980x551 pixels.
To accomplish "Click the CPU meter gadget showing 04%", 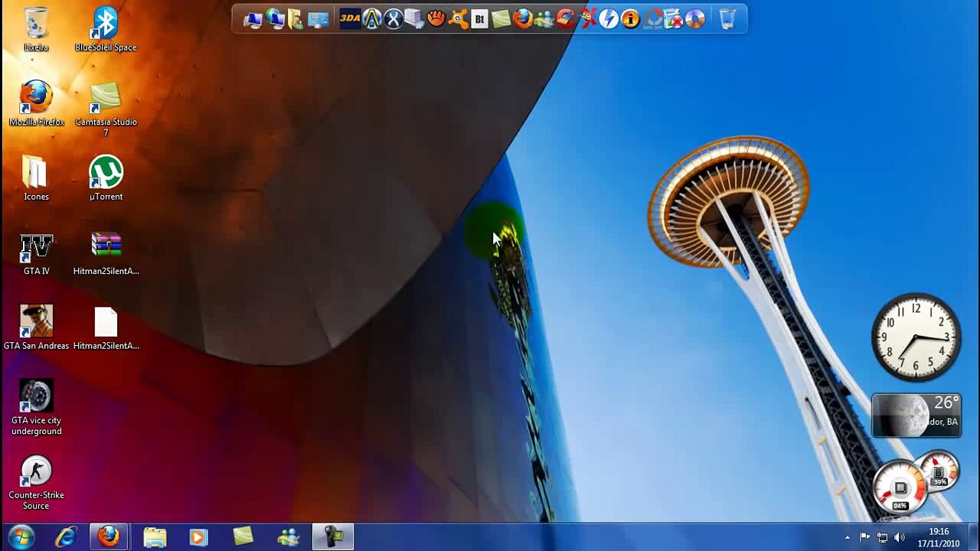I will tap(900, 488).
